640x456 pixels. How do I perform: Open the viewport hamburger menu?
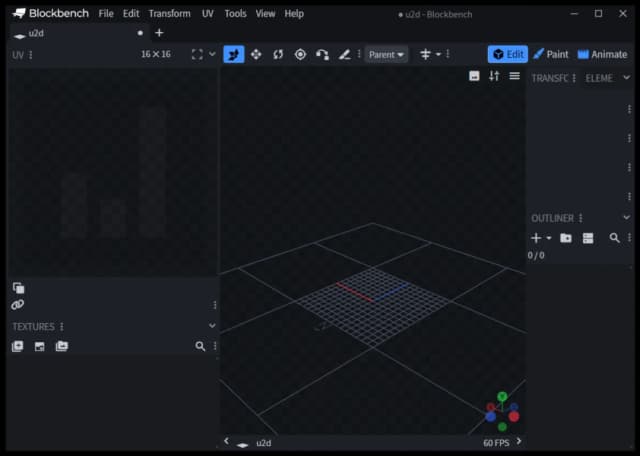[x=514, y=76]
